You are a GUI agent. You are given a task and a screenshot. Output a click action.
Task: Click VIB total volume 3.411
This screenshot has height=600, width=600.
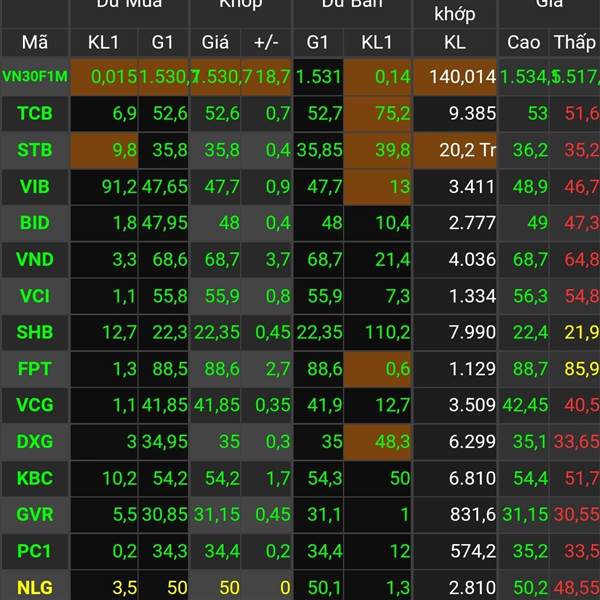(472, 186)
